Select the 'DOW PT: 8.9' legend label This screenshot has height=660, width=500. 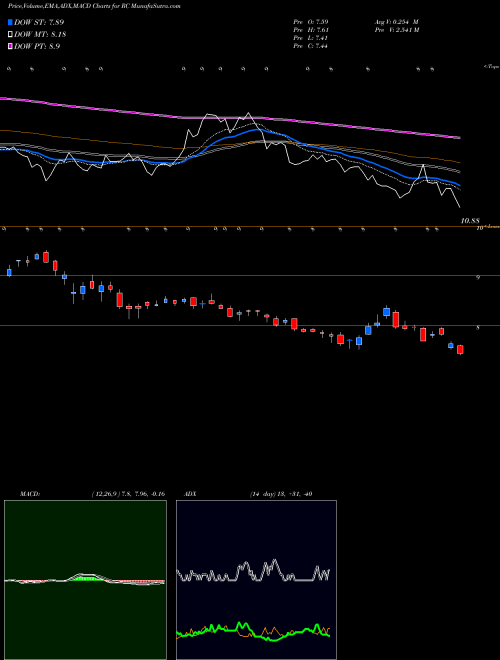(x=37, y=46)
